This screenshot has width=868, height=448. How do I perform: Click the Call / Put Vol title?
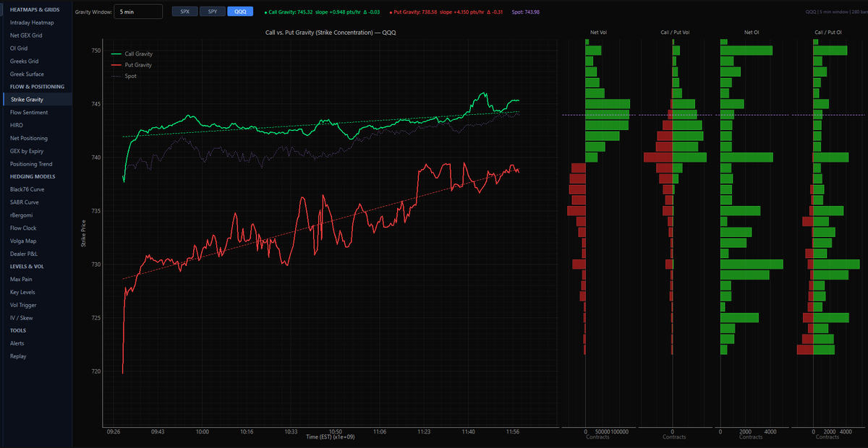click(675, 33)
